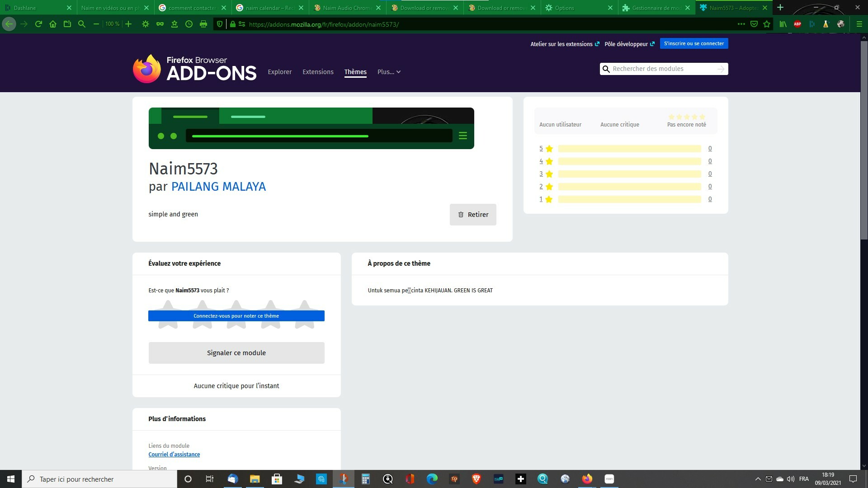868x488 pixels.
Task: Click the home icon in toolbar
Action: point(53,24)
